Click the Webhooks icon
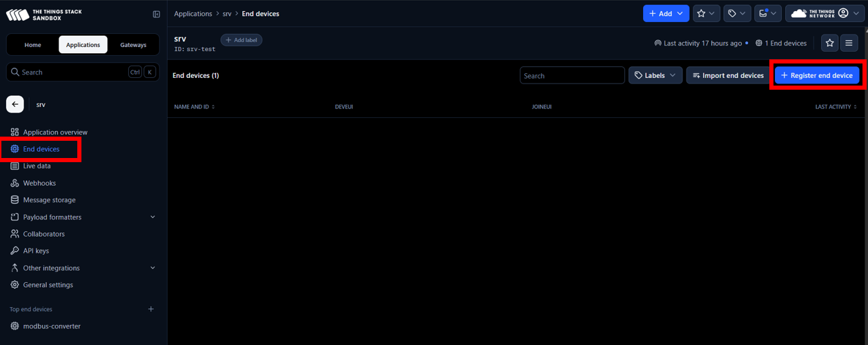 (x=14, y=183)
